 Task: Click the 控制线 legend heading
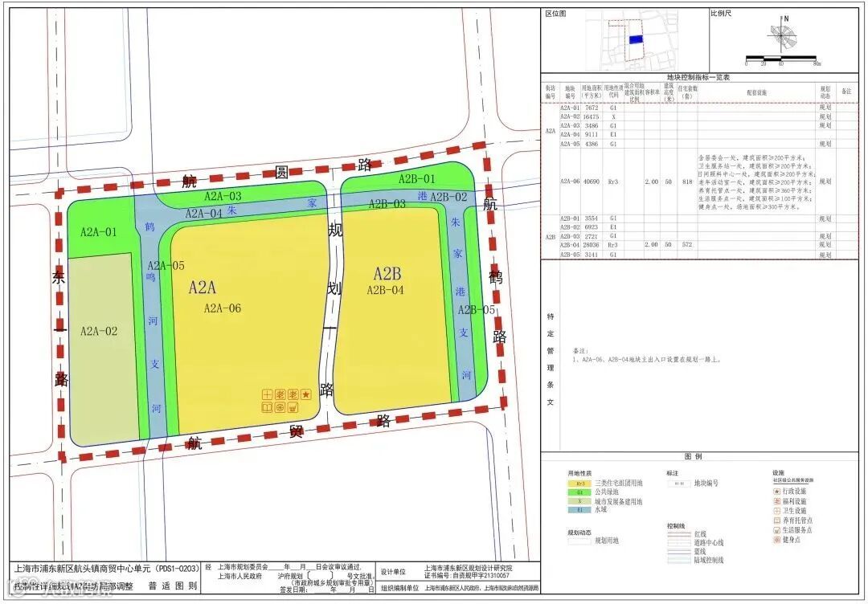pyautogui.click(x=676, y=527)
